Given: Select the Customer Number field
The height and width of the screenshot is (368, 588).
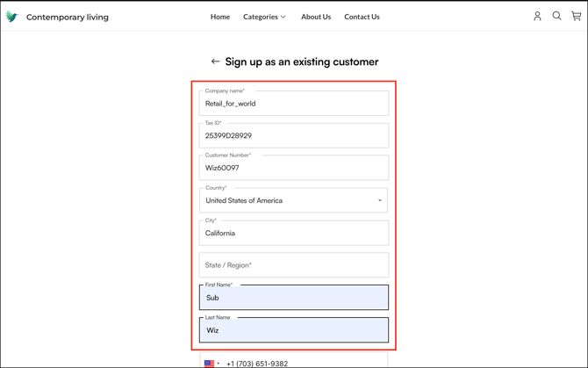Looking at the screenshot, I should (294, 168).
